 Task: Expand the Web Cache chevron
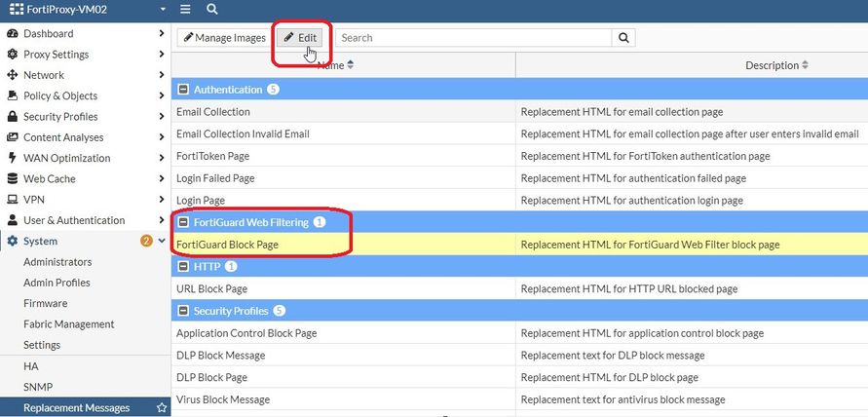tap(161, 178)
